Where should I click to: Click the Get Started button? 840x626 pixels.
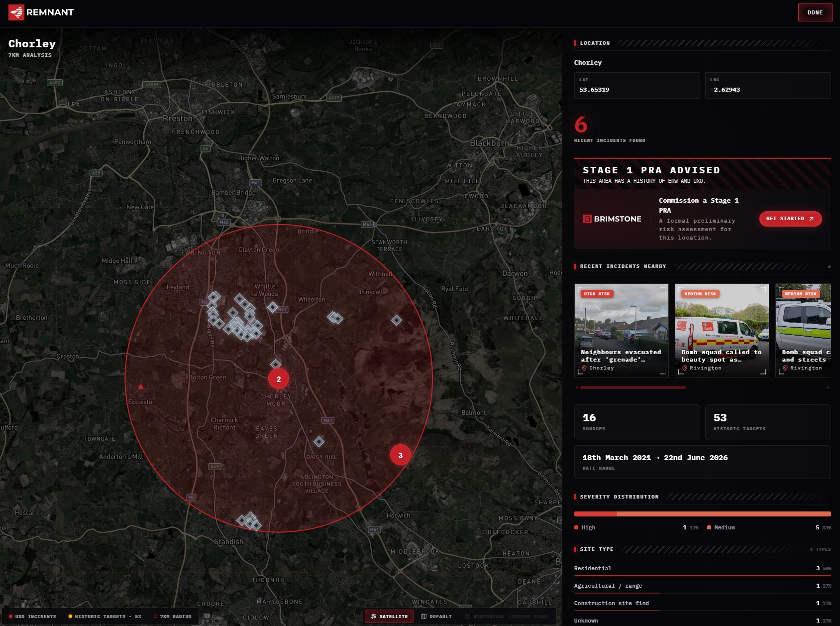[x=790, y=219]
